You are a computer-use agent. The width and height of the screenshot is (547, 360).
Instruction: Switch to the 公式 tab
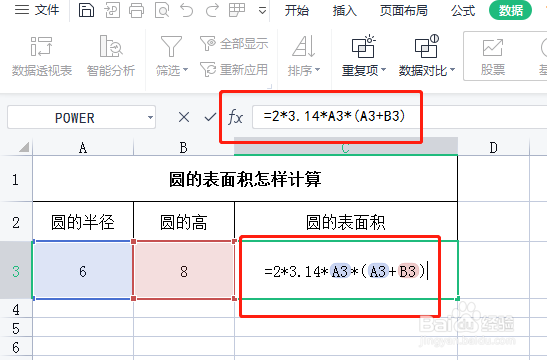pos(463,10)
